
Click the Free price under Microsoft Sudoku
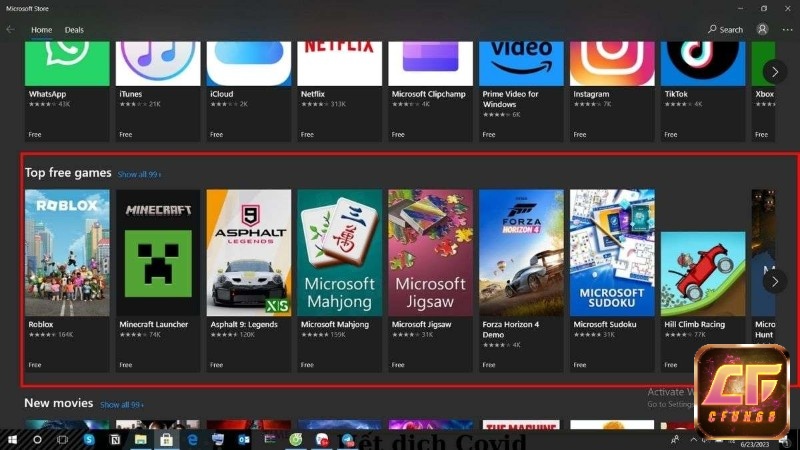580,365
